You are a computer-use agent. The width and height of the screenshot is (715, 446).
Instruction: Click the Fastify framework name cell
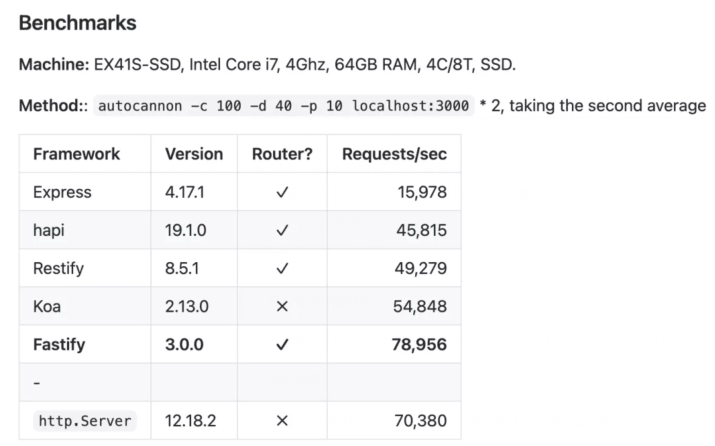(59, 345)
